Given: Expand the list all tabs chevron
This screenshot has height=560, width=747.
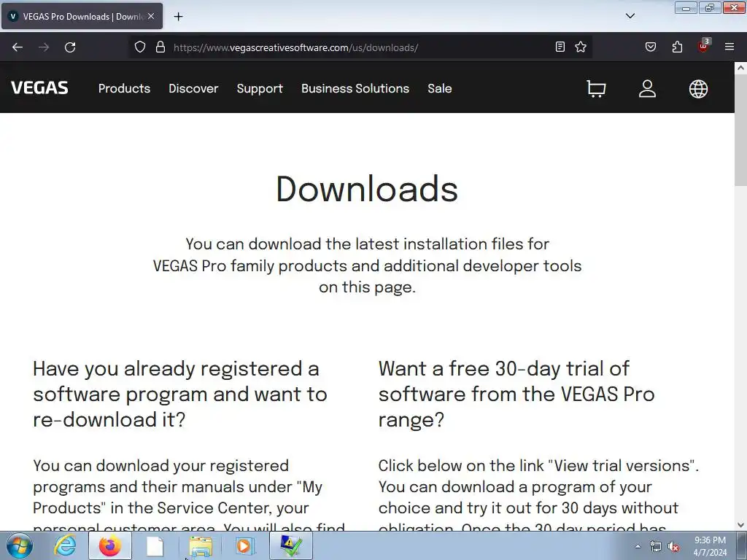Looking at the screenshot, I should [630, 16].
